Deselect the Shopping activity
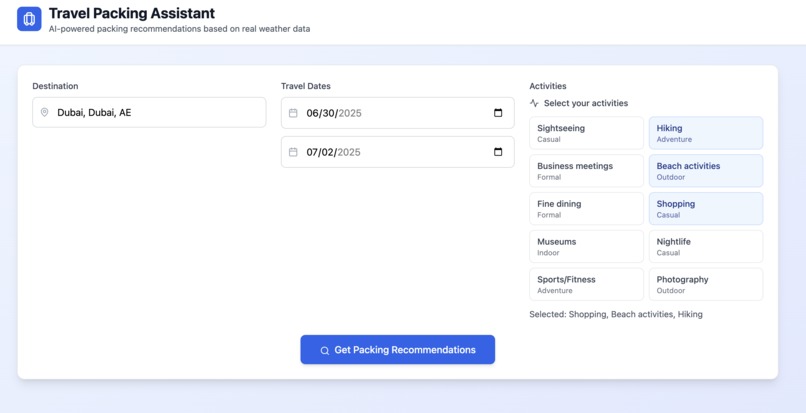 click(x=706, y=208)
